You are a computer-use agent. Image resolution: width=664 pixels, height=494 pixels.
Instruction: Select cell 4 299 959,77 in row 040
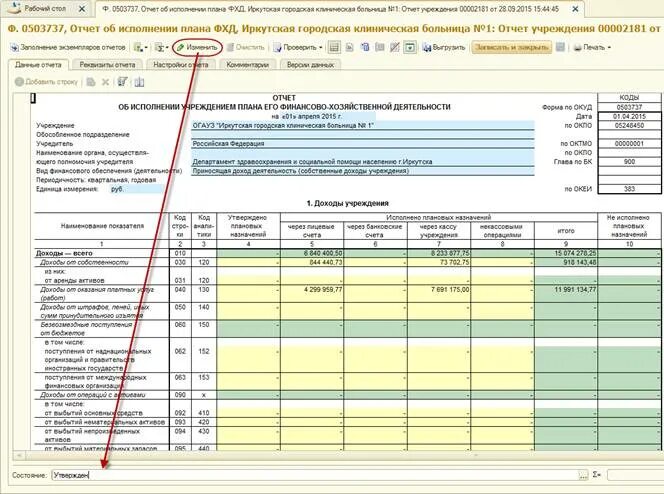pos(312,293)
